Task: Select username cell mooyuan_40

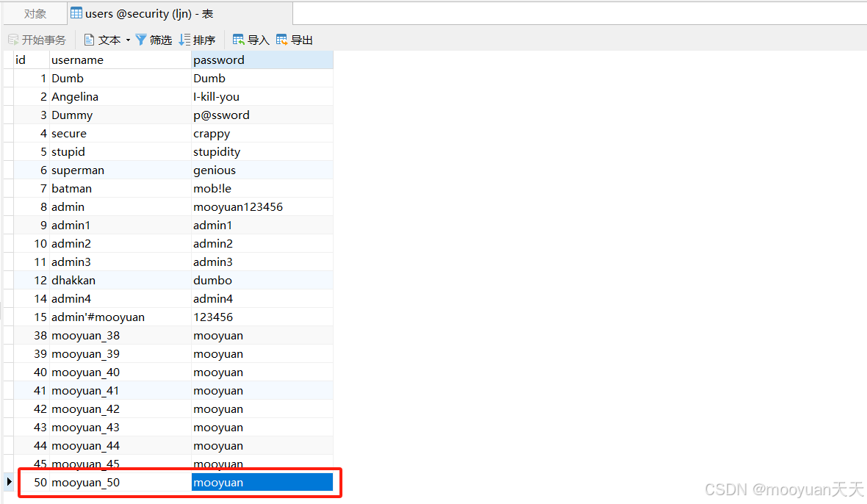Action: [x=120, y=372]
